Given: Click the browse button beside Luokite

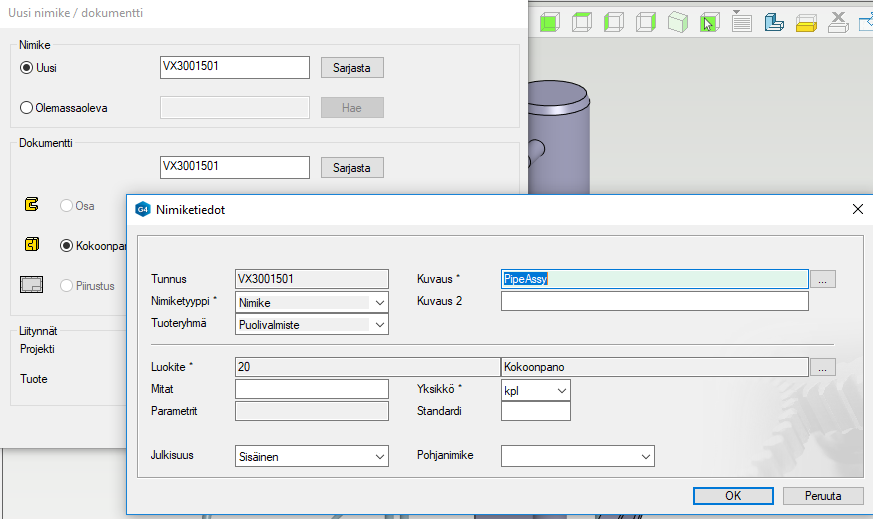Looking at the screenshot, I should (x=822, y=367).
